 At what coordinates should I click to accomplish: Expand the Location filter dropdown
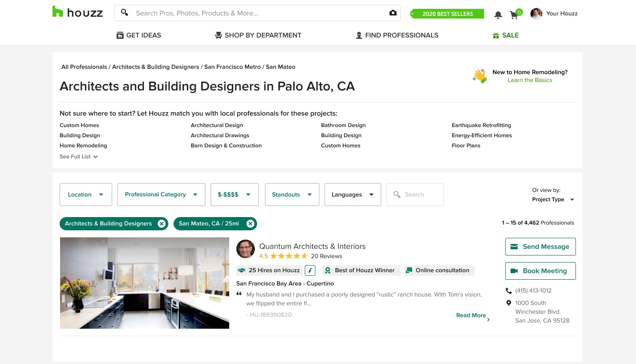[86, 195]
